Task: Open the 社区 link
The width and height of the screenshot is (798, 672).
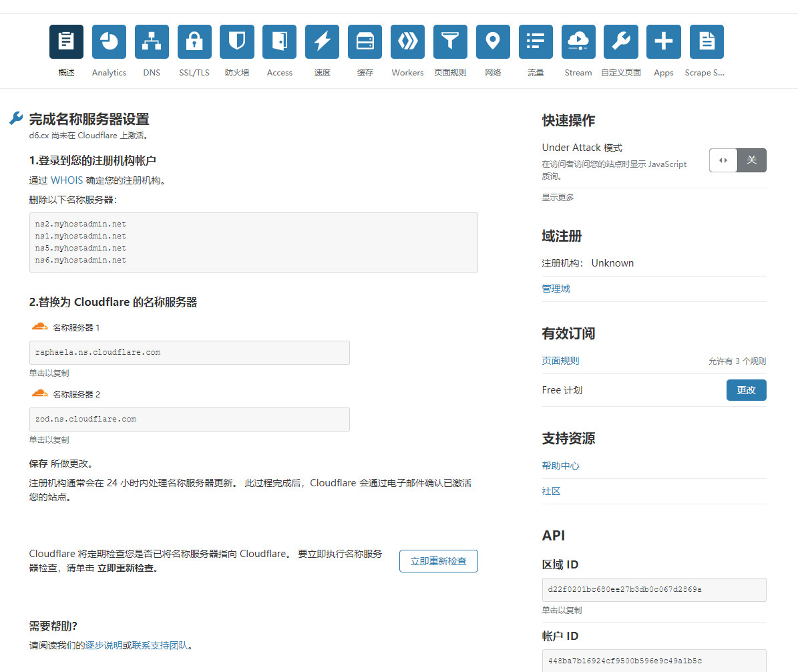Action: [551, 491]
